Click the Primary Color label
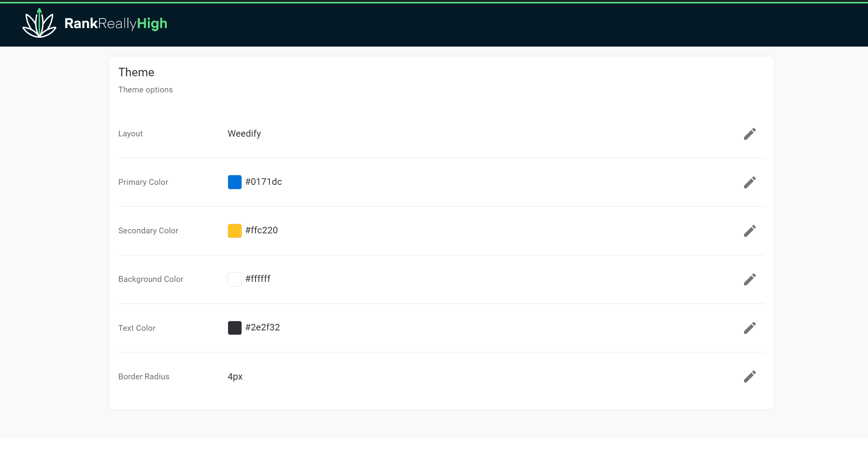The height and width of the screenshot is (449, 868). coord(143,182)
